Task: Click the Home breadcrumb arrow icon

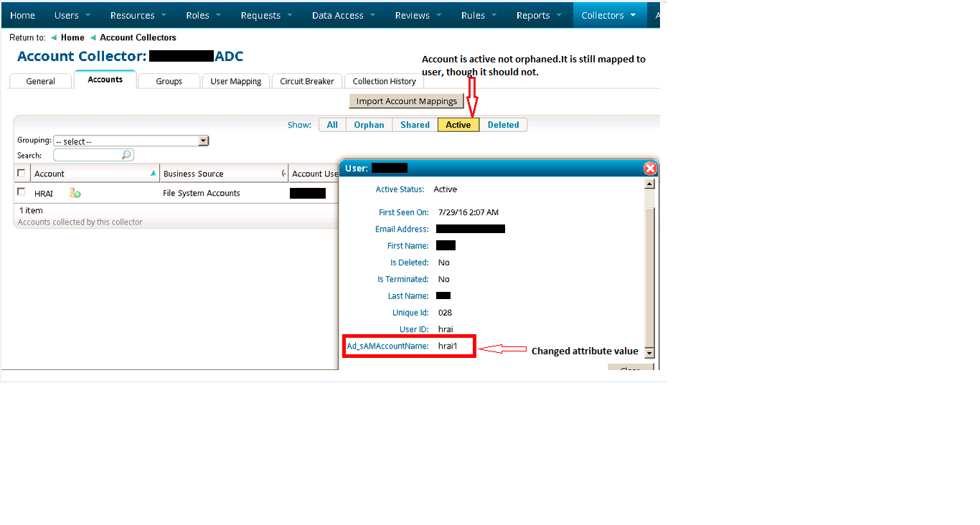Action: 54,37
